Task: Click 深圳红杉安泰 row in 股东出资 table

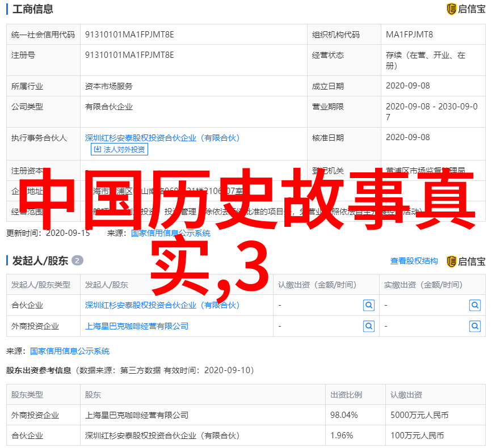Action: point(246,436)
